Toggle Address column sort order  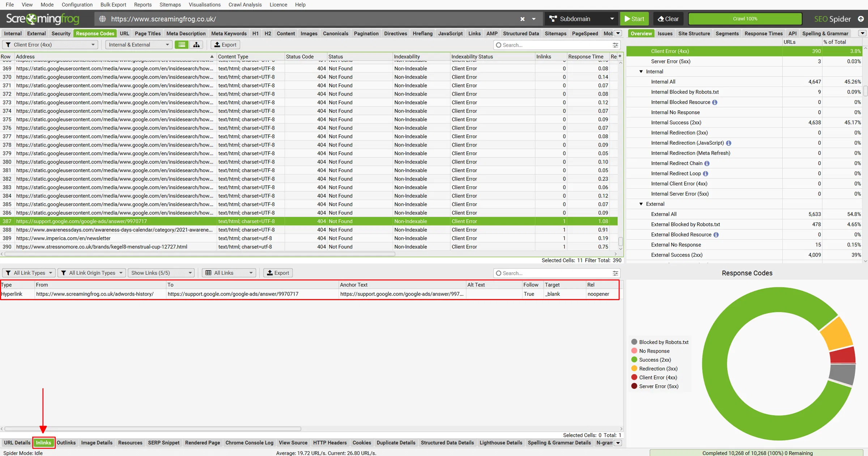pos(212,57)
